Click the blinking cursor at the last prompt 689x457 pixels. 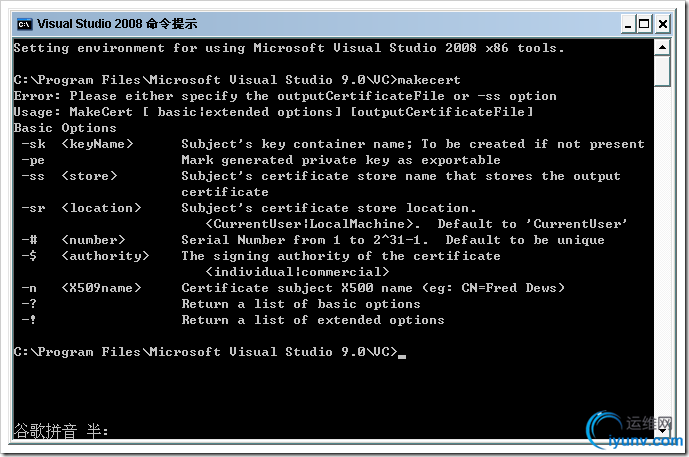401,355
